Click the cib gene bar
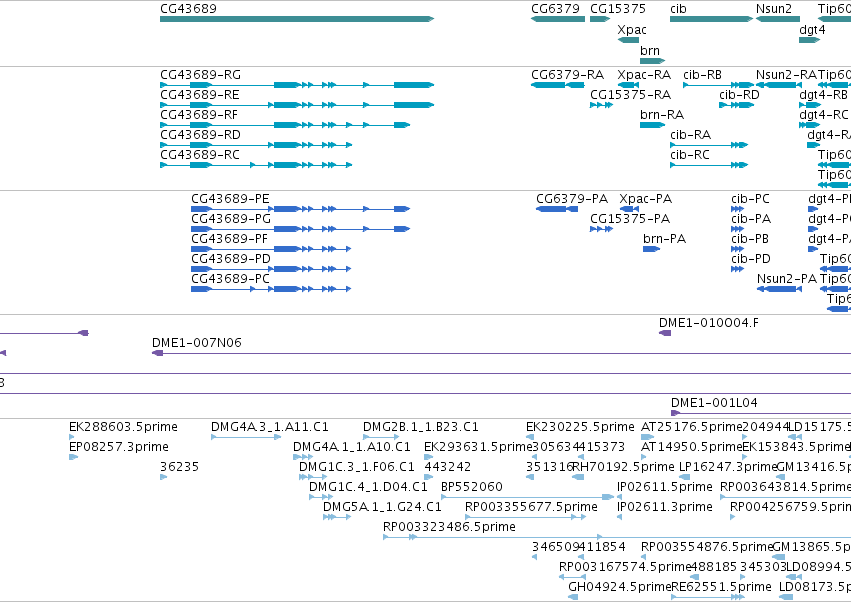Screen dimensions: 851x602 tap(712, 19)
